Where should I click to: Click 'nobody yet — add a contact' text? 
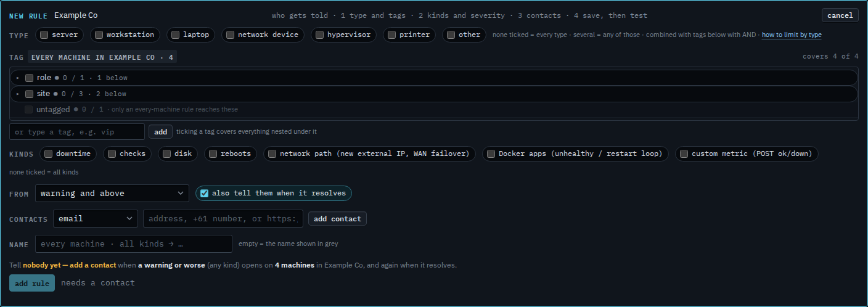[70, 265]
